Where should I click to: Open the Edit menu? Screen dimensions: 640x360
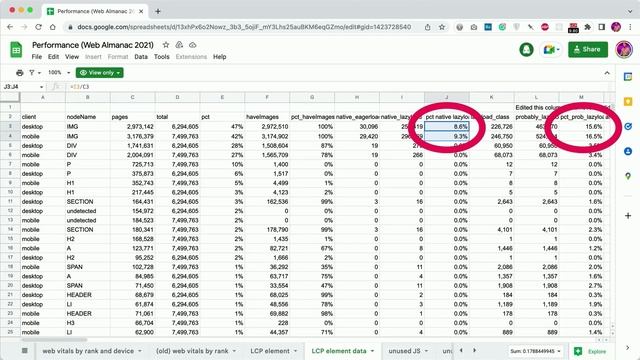[53, 57]
